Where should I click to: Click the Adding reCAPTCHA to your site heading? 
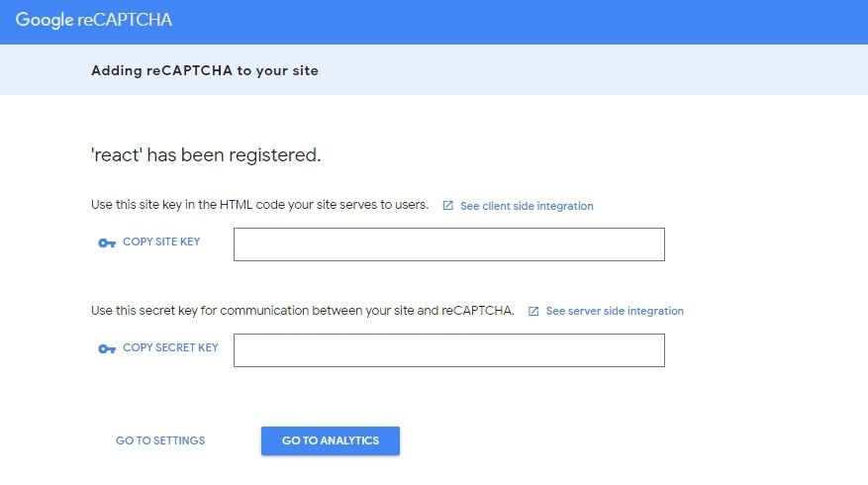pos(205,71)
